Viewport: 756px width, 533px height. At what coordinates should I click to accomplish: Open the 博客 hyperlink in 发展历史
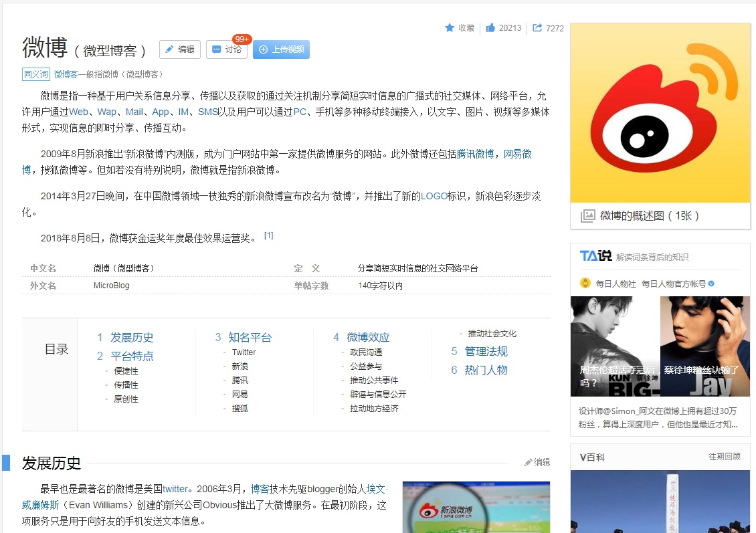260,489
